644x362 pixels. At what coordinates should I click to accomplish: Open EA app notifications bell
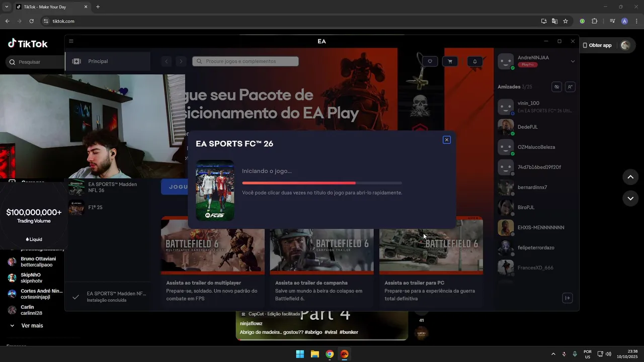[x=474, y=61]
